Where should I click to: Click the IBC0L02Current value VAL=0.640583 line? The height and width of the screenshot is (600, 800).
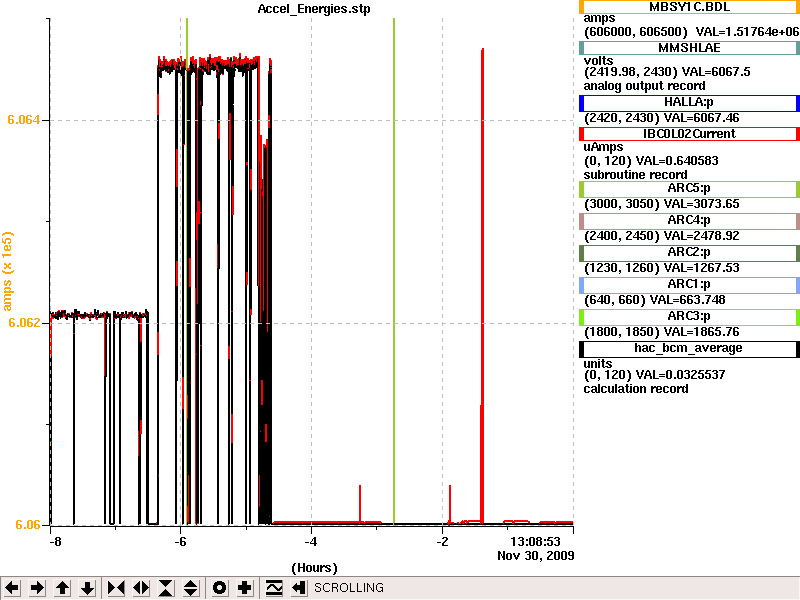coord(651,161)
